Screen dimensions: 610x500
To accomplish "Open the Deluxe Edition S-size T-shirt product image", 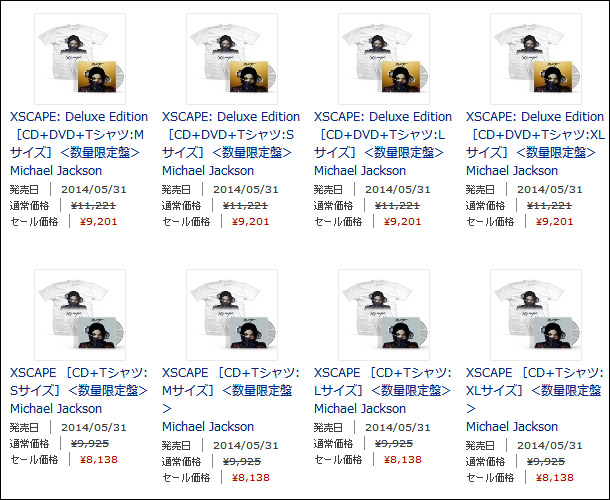I will pos(232,59).
